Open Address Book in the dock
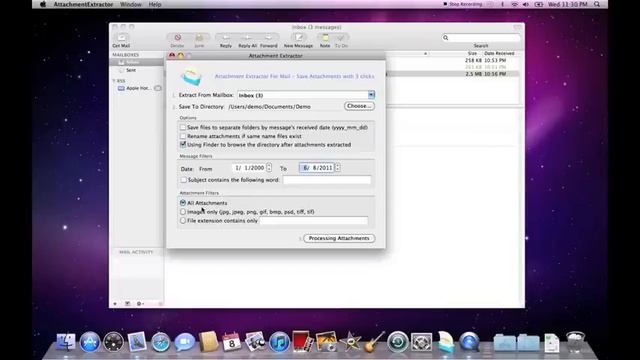The width and height of the screenshot is (640, 360). coord(209,342)
